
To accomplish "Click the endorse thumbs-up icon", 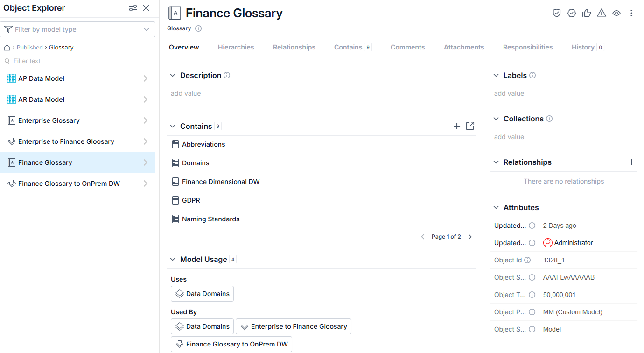I will coord(587,13).
